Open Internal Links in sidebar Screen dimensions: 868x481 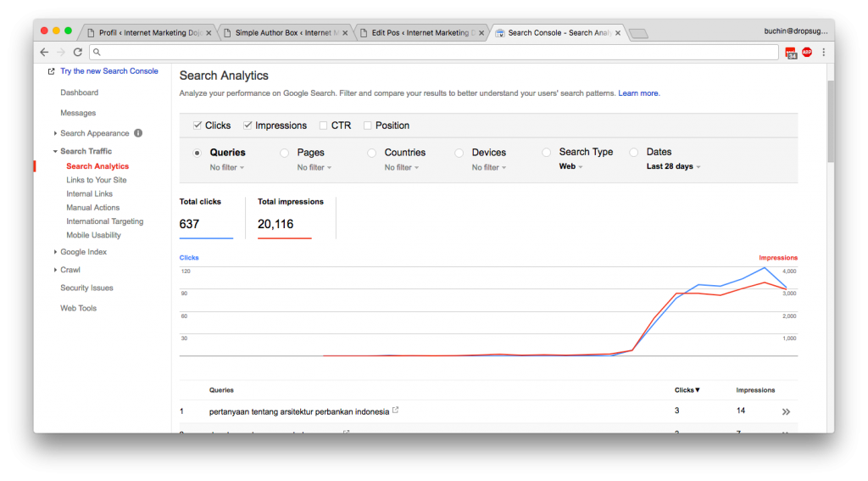[89, 194]
